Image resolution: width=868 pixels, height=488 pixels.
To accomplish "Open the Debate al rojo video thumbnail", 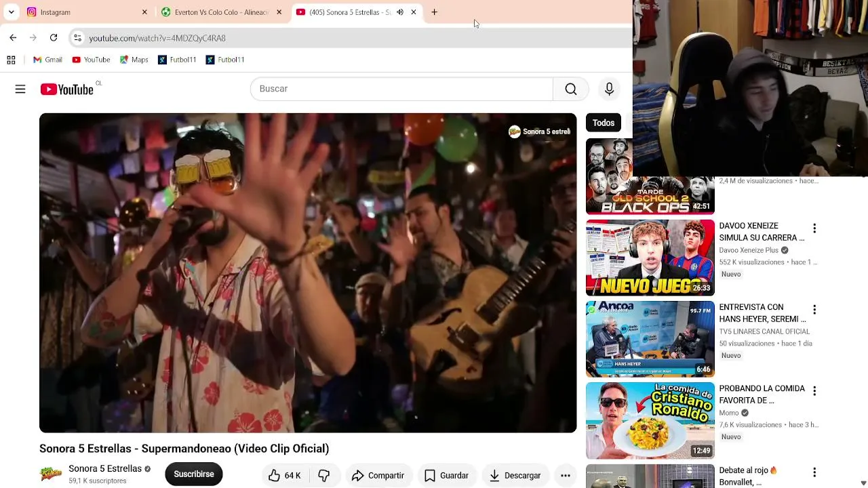I will pos(650,476).
